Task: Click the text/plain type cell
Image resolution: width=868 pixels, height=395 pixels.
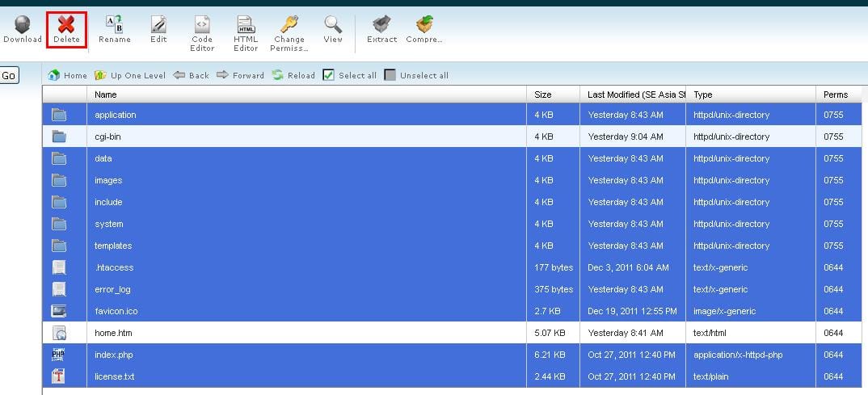Action: click(x=710, y=376)
